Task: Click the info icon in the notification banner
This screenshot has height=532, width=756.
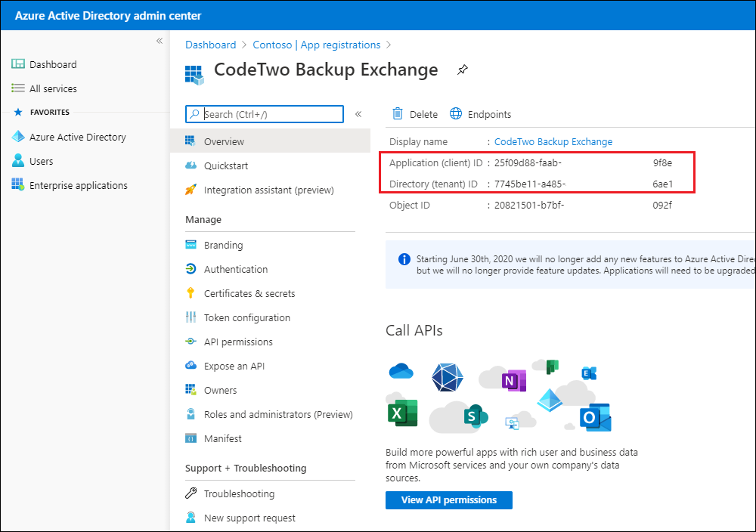Action: (404, 259)
